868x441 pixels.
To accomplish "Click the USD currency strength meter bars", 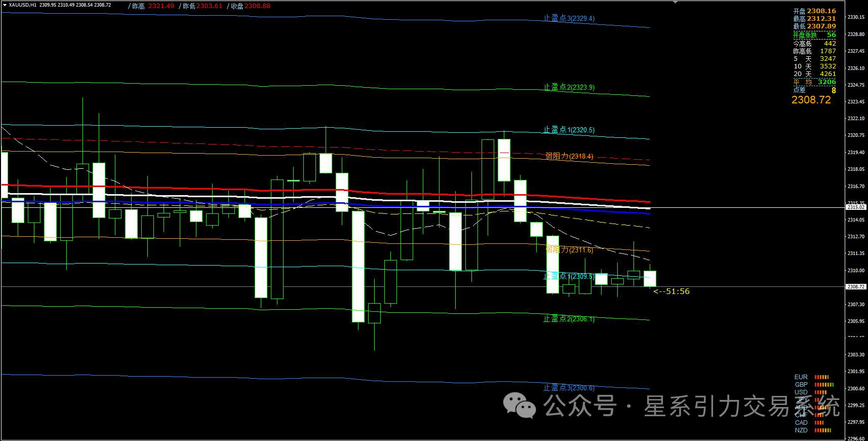I will (x=820, y=392).
